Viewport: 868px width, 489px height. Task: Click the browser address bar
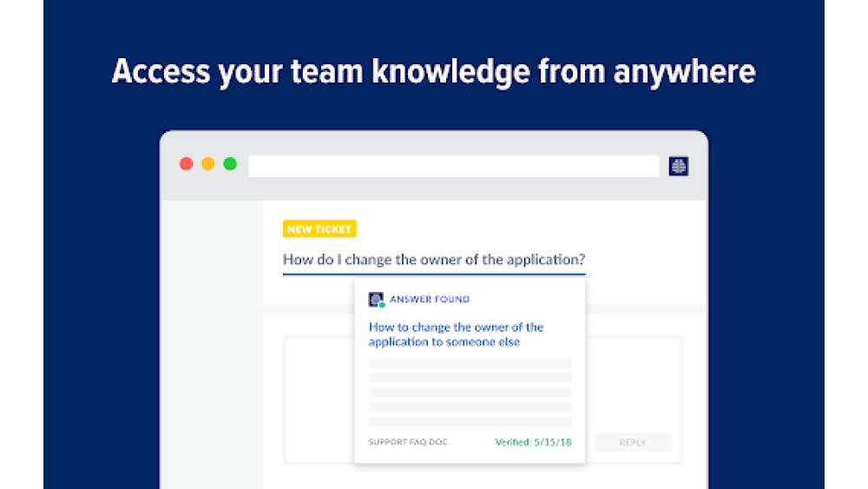pyautogui.click(x=453, y=166)
